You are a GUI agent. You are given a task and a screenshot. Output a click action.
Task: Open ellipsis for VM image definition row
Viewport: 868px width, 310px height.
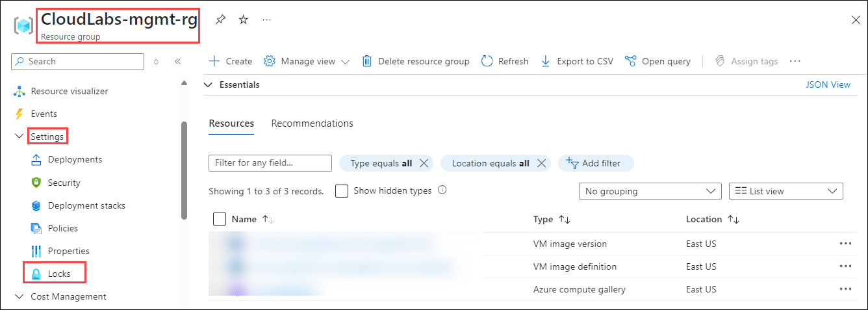[x=845, y=266]
